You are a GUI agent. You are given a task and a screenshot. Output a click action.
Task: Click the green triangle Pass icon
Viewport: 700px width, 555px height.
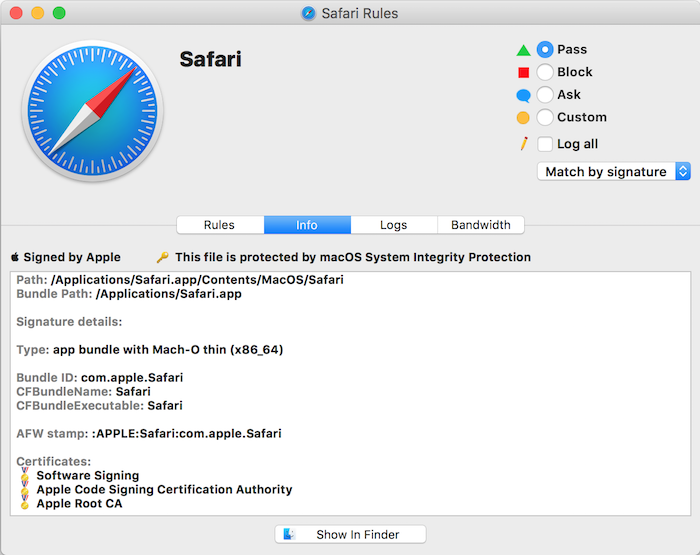click(523, 50)
